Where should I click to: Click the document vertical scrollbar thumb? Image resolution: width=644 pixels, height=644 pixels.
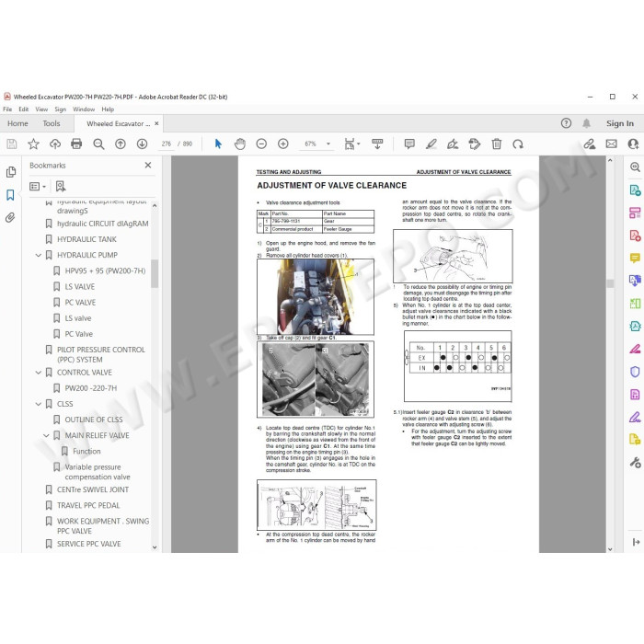pyautogui.click(x=610, y=283)
